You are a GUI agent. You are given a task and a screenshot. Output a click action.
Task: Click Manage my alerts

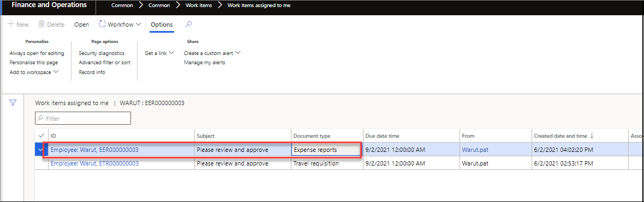pos(205,63)
